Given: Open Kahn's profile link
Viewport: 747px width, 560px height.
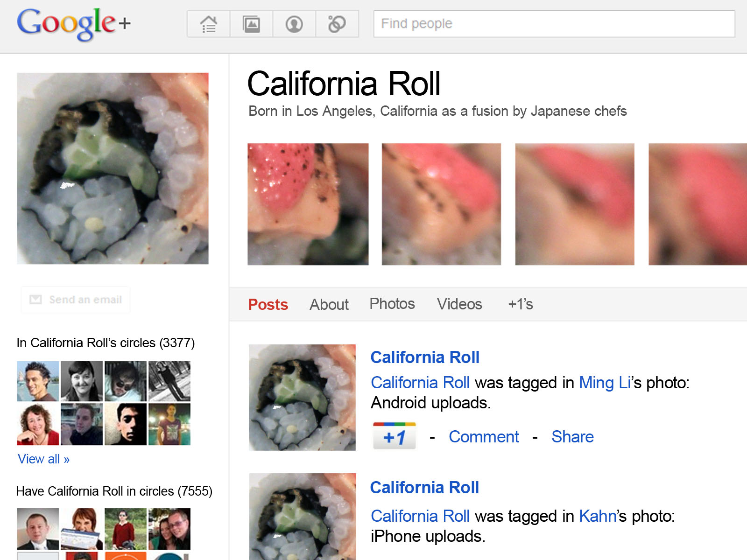Looking at the screenshot, I should (x=598, y=516).
